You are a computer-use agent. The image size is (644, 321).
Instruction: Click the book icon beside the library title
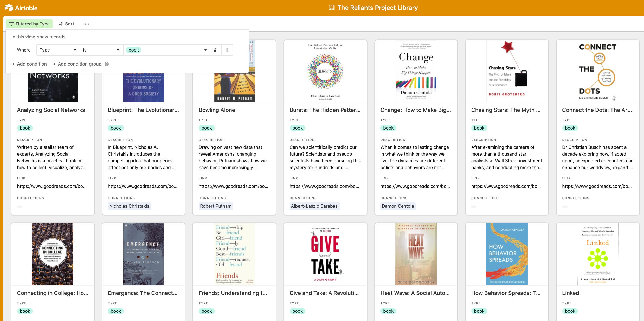(x=332, y=8)
